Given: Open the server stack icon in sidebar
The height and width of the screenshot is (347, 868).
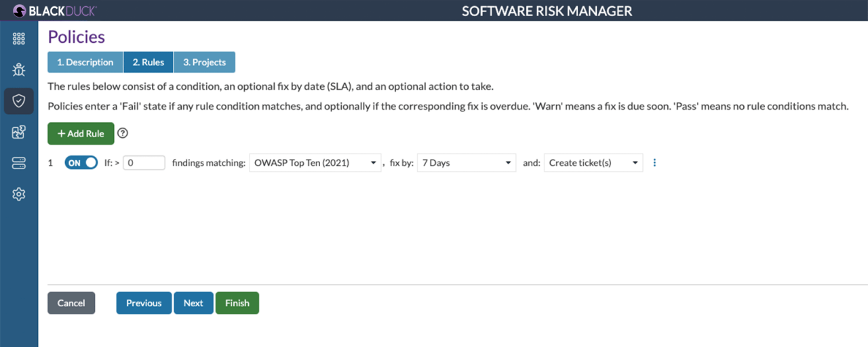Looking at the screenshot, I should [x=19, y=163].
